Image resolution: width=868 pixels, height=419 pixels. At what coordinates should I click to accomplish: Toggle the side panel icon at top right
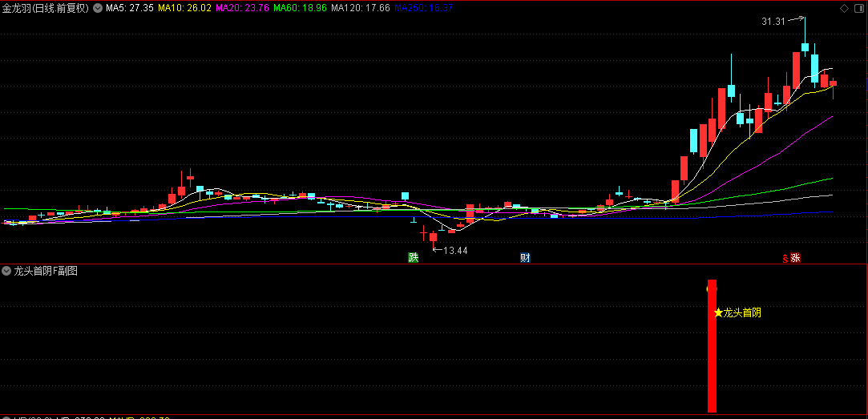pyautogui.click(x=858, y=8)
